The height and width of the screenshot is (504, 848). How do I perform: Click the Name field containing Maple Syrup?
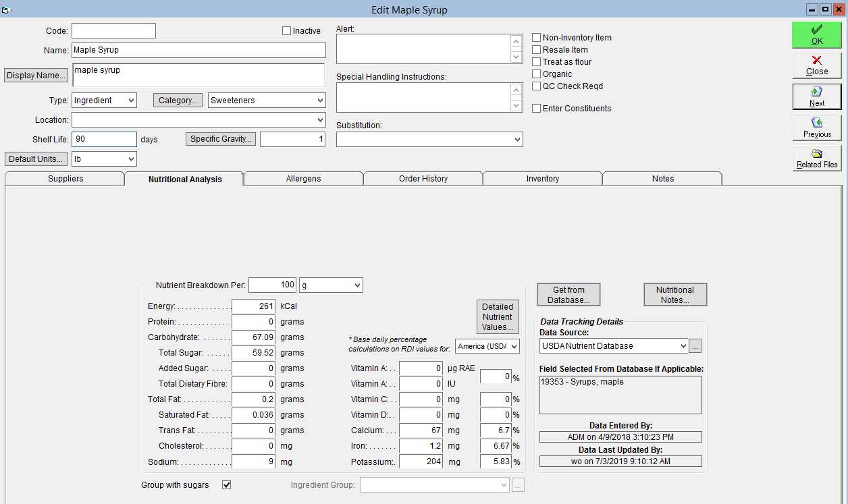[x=198, y=50]
